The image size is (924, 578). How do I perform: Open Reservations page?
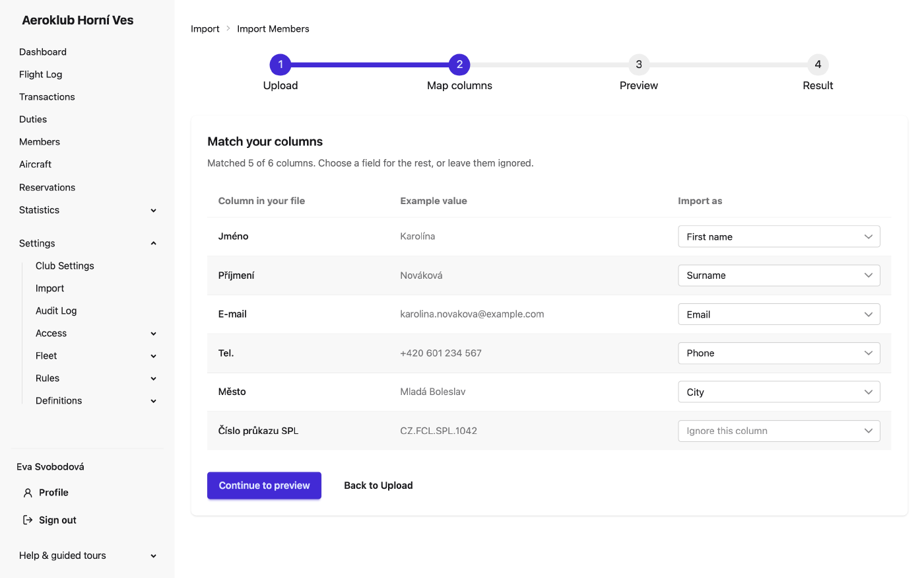point(48,188)
